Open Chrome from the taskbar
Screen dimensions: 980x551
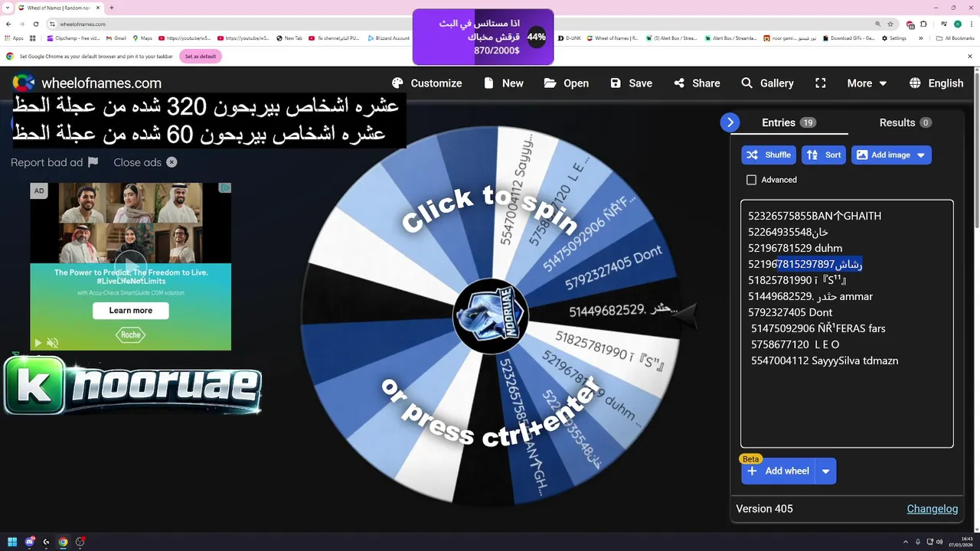(63, 542)
